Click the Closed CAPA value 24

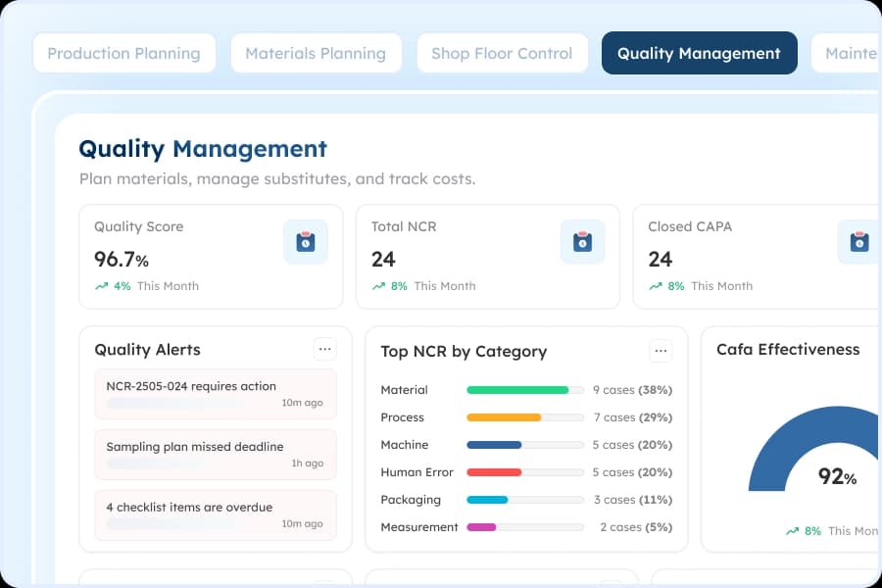click(x=660, y=260)
